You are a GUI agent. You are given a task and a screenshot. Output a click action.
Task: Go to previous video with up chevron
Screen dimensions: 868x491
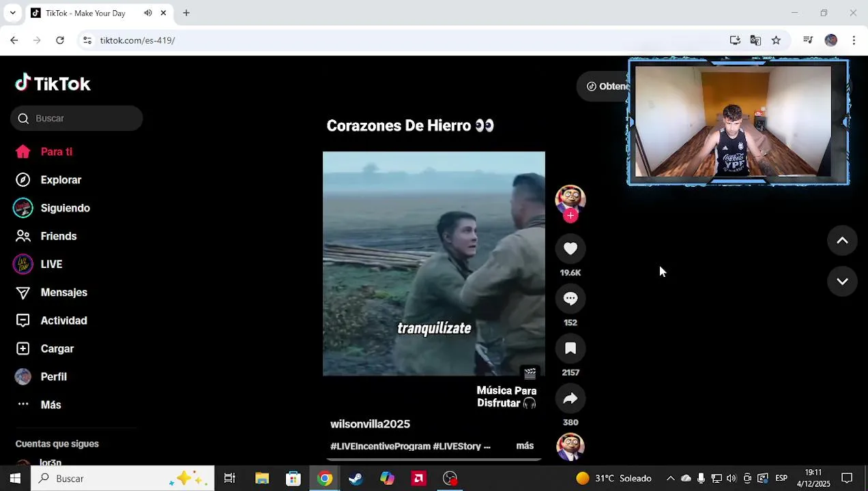[x=842, y=241]
